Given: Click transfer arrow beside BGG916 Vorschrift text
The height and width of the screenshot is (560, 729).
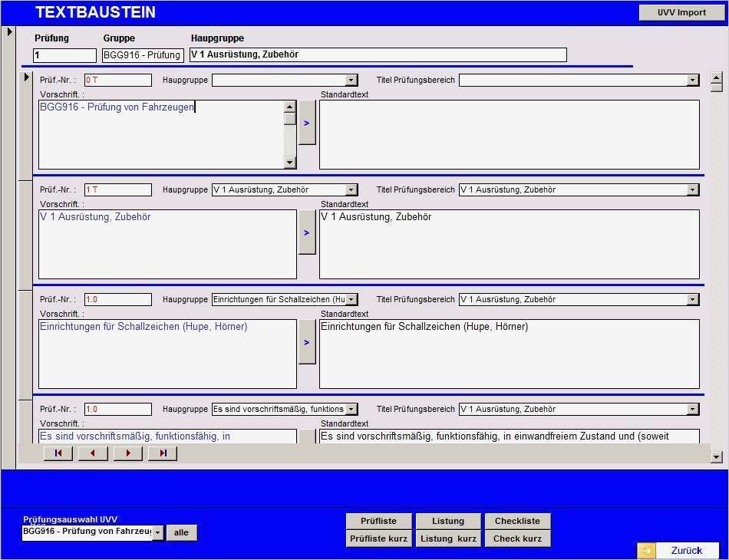Looking at the screenshot, I should [x=307, y=123].
